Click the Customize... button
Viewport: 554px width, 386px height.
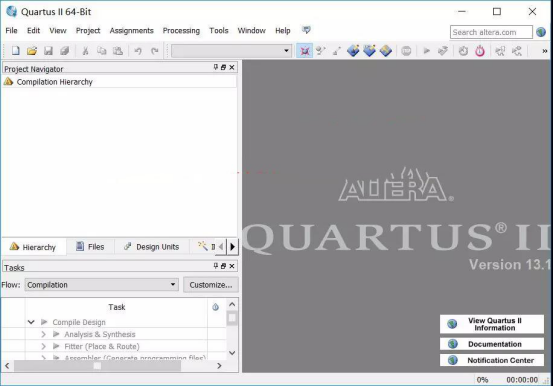click(x=211, y=285)
